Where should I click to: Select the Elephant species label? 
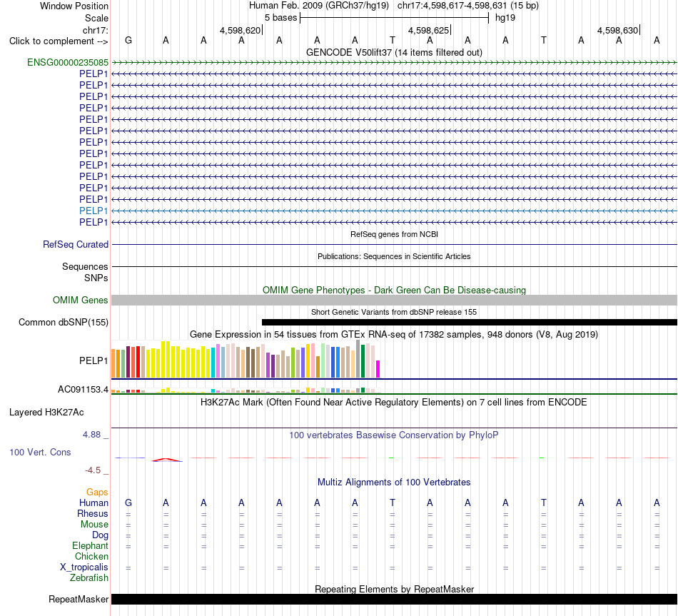pyautogui.click(x=90, y=545)
